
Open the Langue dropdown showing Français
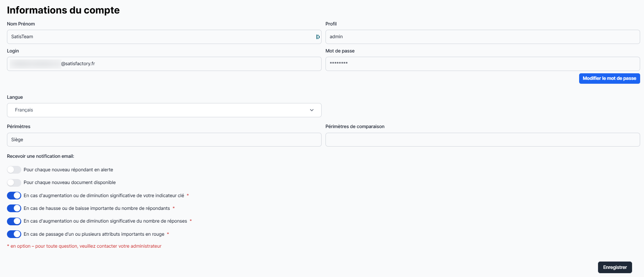click(164, 110)
